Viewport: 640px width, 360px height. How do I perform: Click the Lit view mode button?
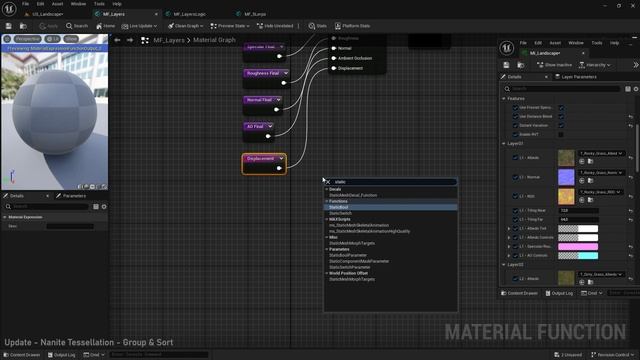53,39
